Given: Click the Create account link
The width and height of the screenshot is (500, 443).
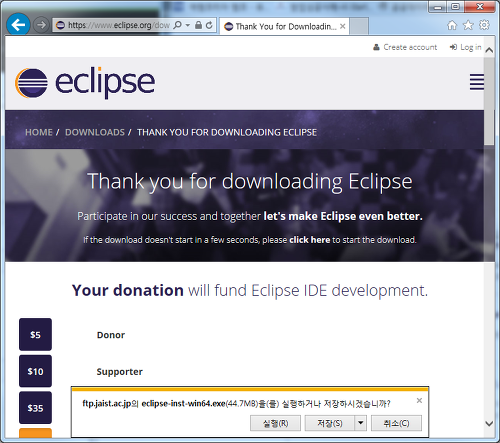Looking at the screenshot, I should pos(405,47).
